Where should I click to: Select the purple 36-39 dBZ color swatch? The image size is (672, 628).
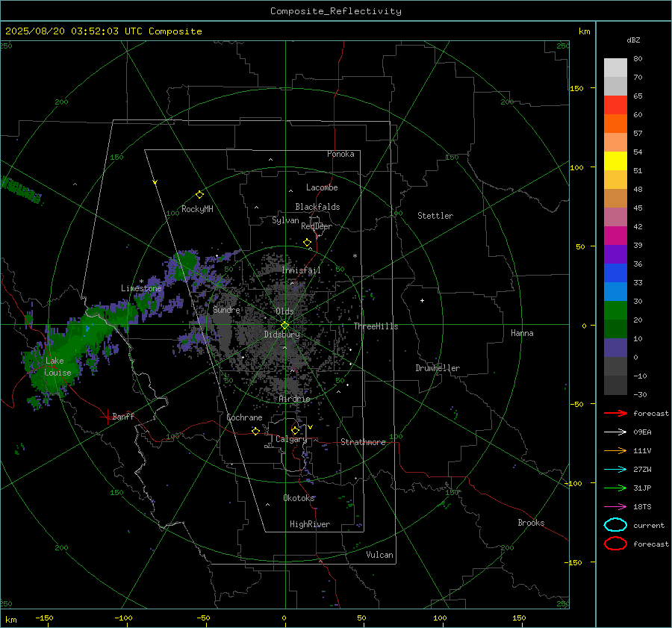615,254
